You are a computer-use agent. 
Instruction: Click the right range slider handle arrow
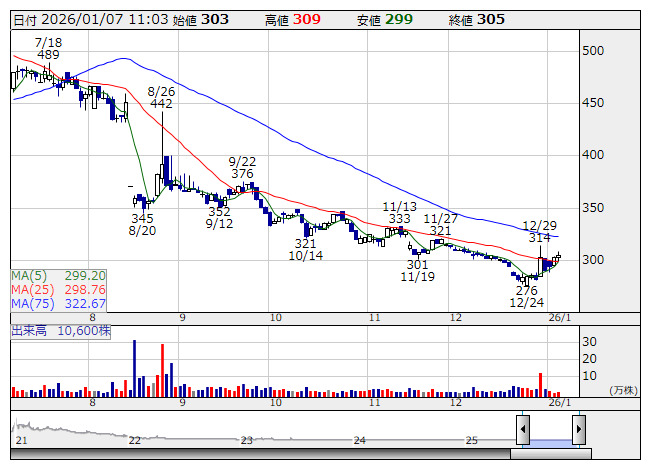(x=579, y=429)
